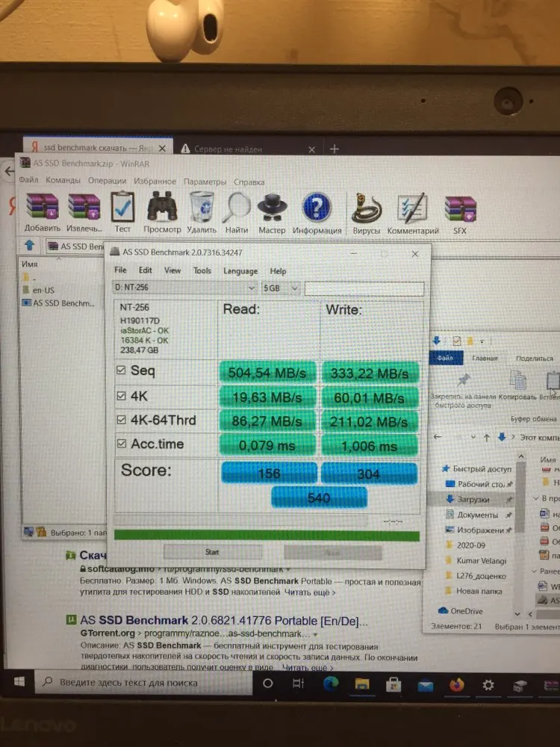Open View menu in AS SSD Benchmark
The width and height of the screenshot is (560, 747).
(172, 270)
